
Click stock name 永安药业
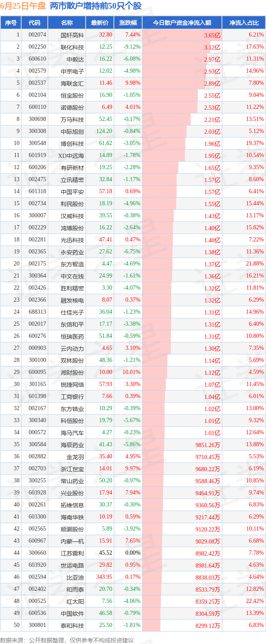[x=72, y=252]
